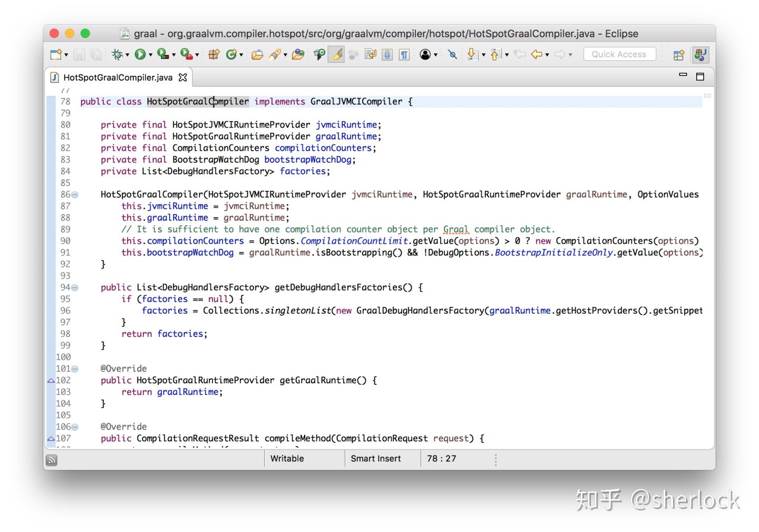Toggle Show Whitespace Characters pilcrow button
Image resolution: width=759 pixels, height=532 pixels.
[404, 54]
